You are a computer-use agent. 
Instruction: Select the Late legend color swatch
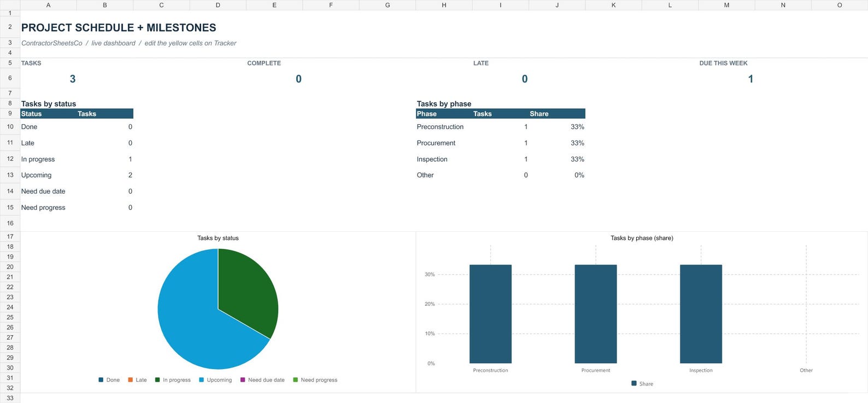[x=130, y=380]
